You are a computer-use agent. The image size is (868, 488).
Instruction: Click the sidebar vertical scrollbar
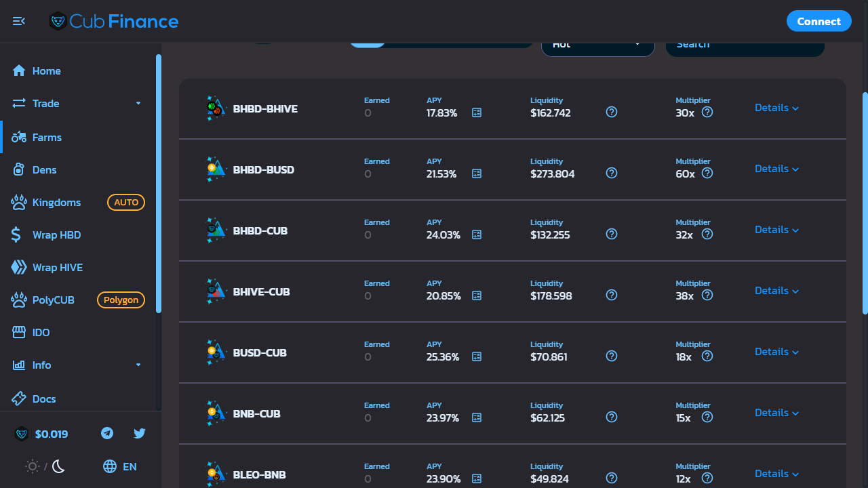[159, 183]
